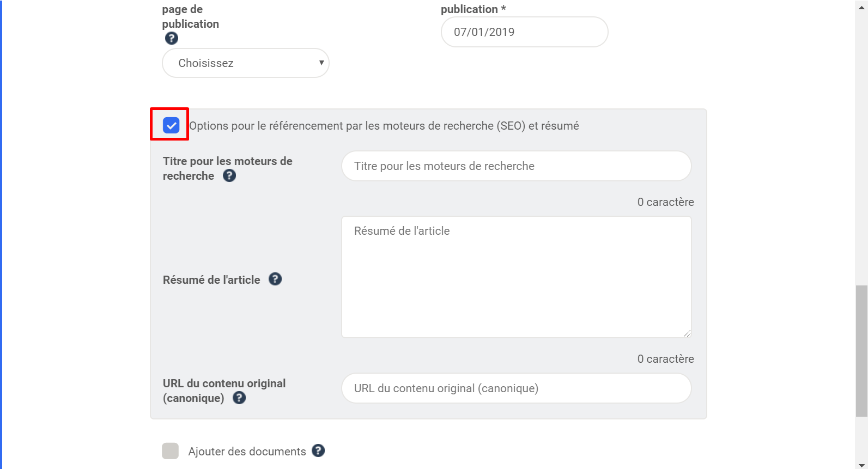Click the scrollbar down arrow
This screenshot has width=868, height=469.
pos(861,465)
